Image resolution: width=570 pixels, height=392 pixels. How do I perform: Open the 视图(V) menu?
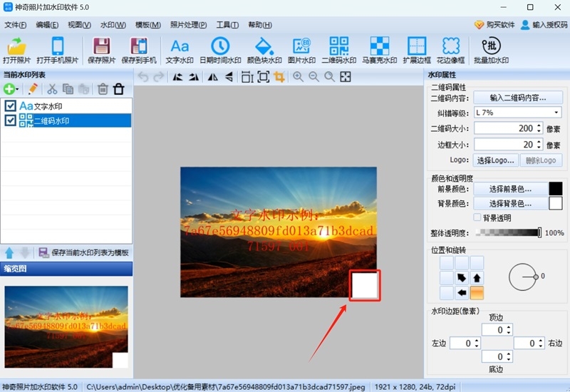(79, 25)
